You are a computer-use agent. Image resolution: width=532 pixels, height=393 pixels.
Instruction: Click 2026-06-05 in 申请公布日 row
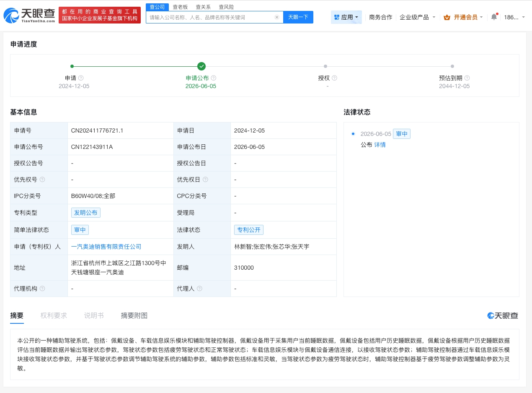tap(249, 147)
